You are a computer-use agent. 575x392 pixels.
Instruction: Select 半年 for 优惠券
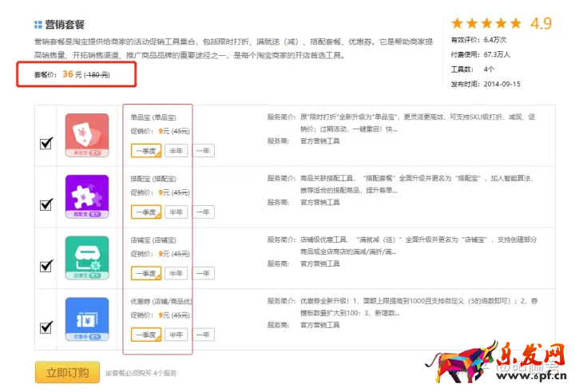176,335
